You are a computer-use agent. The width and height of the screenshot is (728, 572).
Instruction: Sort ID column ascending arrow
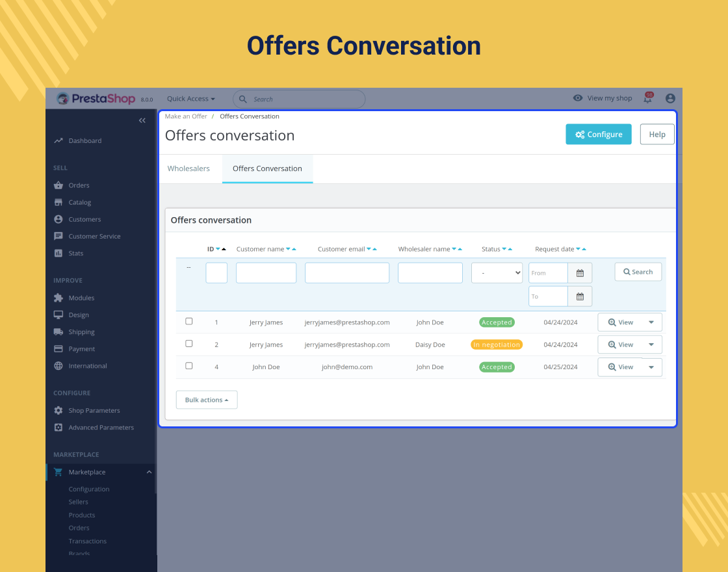(224, 250)
